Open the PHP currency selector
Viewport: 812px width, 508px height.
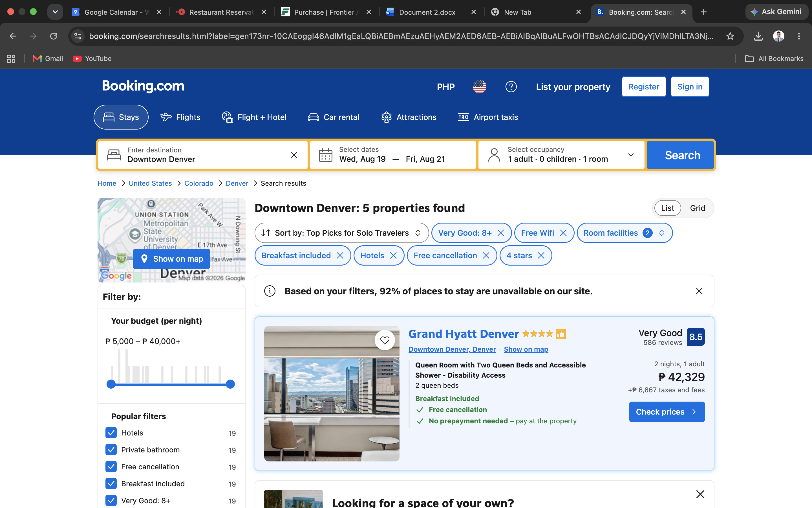pos(445,87)
